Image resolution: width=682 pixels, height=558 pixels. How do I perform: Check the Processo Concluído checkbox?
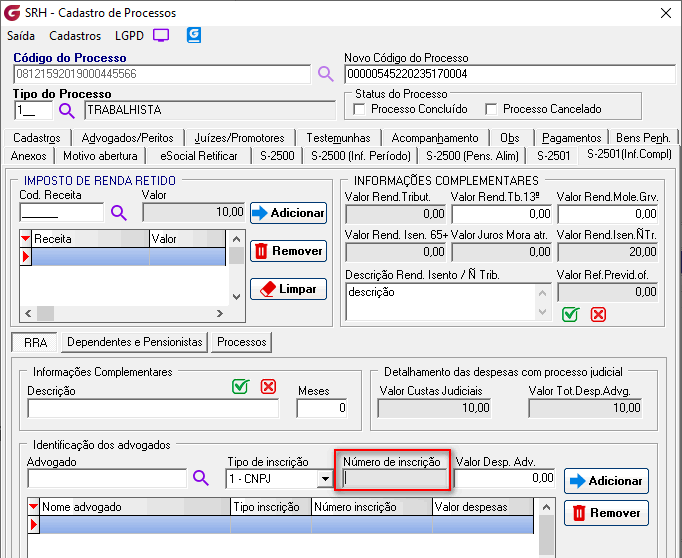[360, 109]
